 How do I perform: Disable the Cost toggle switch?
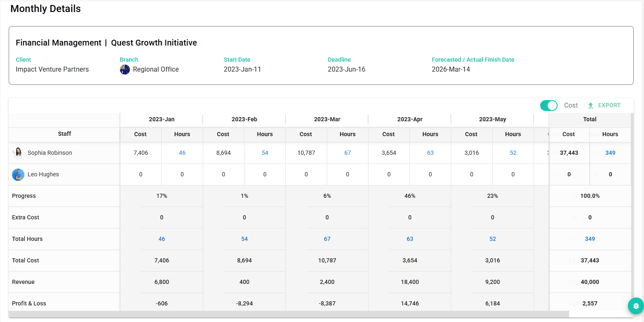[x=548, y=106]
